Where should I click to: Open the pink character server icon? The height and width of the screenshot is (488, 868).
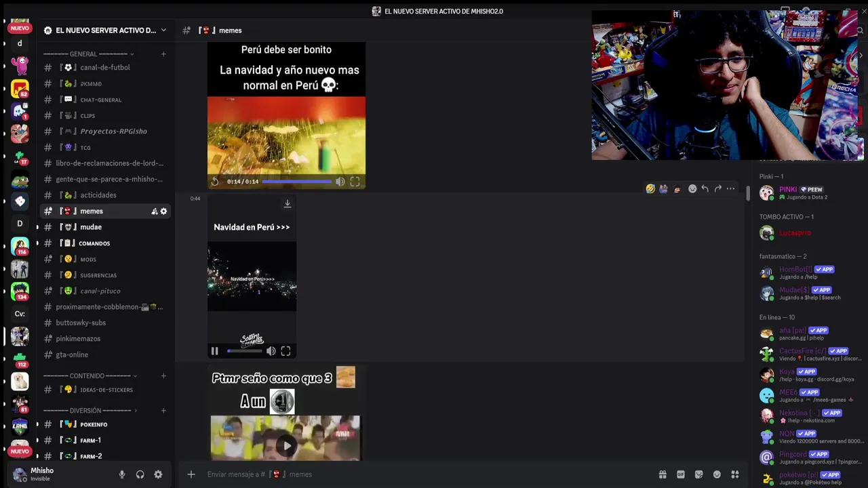tap(20, 66)
